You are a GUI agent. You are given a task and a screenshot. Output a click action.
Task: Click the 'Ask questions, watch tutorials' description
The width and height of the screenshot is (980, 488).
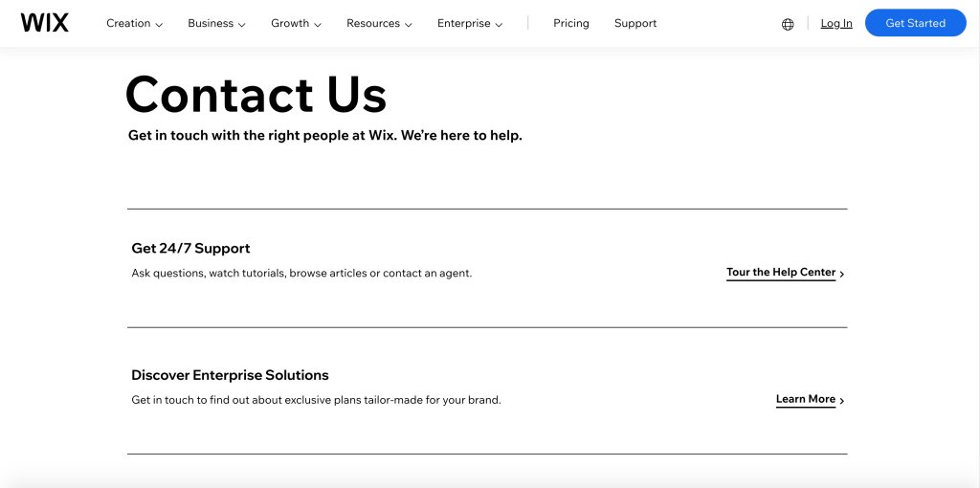tap(301, 274)
